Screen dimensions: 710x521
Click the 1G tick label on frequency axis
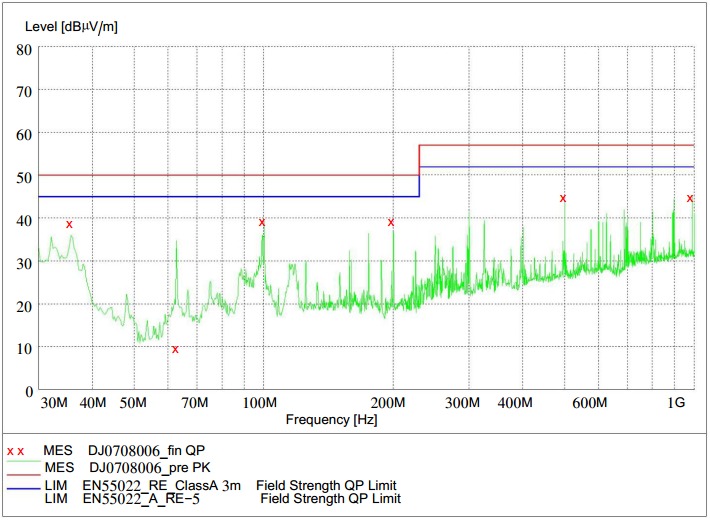[675, 403]
